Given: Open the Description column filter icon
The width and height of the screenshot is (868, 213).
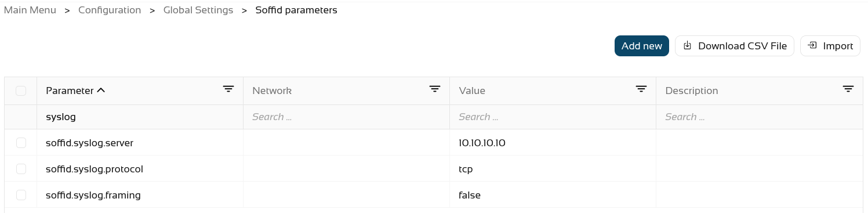Looking at the screenshot, I should [848, 89].
